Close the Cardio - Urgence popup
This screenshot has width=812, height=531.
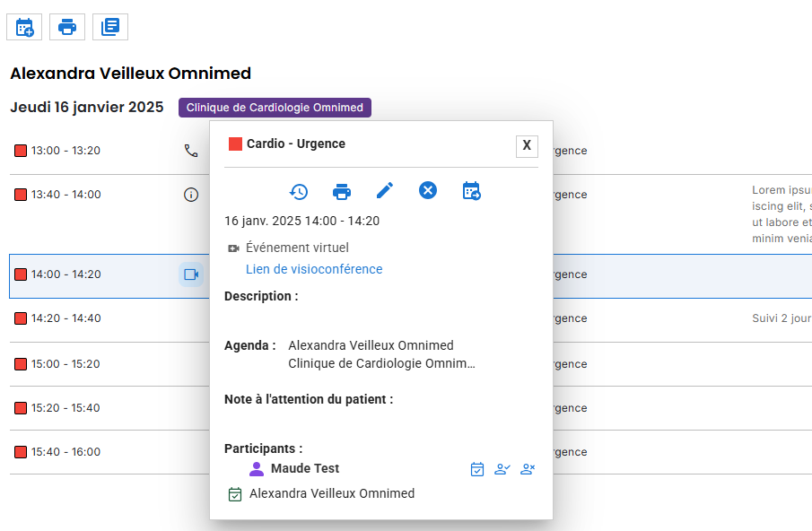(x=527, y=146)
